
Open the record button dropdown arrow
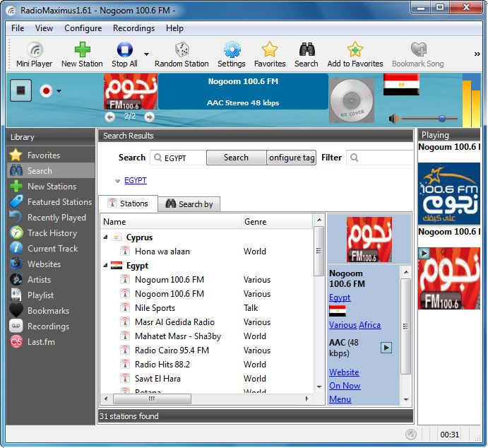pyautogui.click(x=59, y=91)
